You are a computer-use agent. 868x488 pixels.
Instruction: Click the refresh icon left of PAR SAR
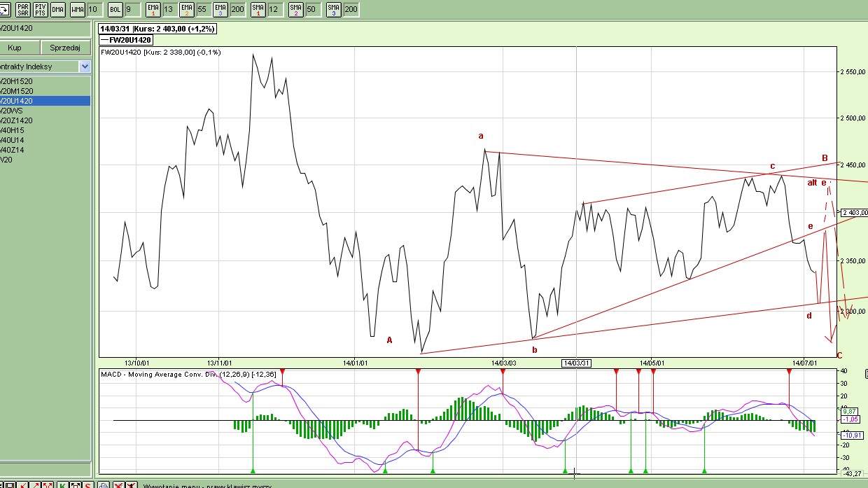(x=5, y=10)
